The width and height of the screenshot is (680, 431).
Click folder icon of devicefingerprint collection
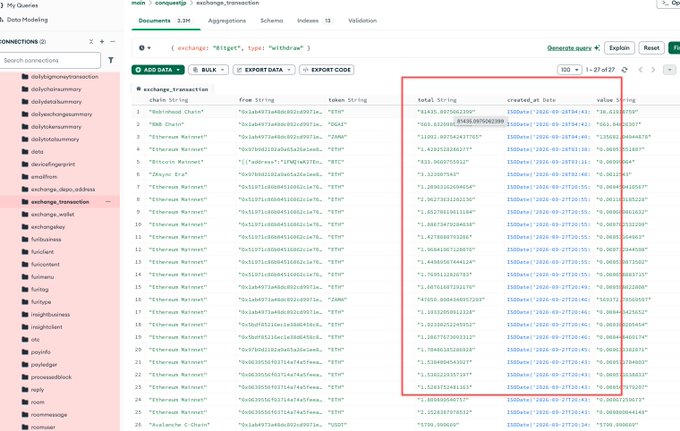(25, 164)
